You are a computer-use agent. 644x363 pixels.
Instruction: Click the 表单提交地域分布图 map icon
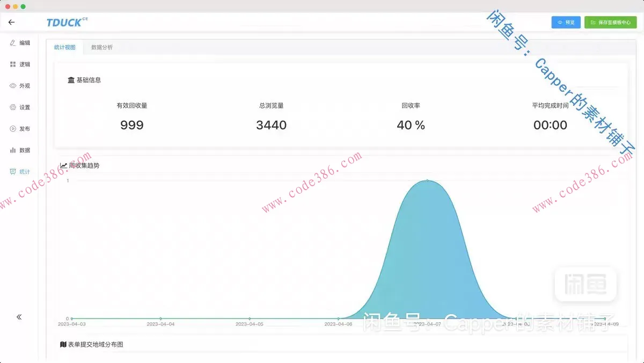pos(63,344)
